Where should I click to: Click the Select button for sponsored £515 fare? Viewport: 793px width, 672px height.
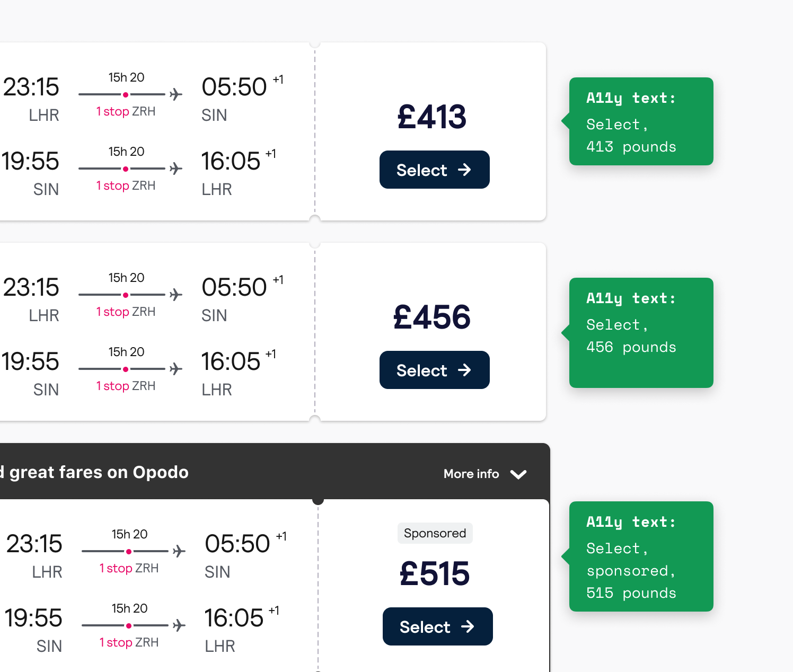tap(437, 626)
